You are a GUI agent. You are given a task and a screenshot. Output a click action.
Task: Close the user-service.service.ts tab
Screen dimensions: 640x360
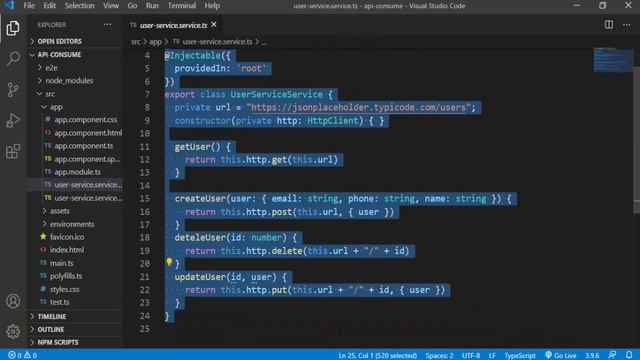click(x=214, y=25)
